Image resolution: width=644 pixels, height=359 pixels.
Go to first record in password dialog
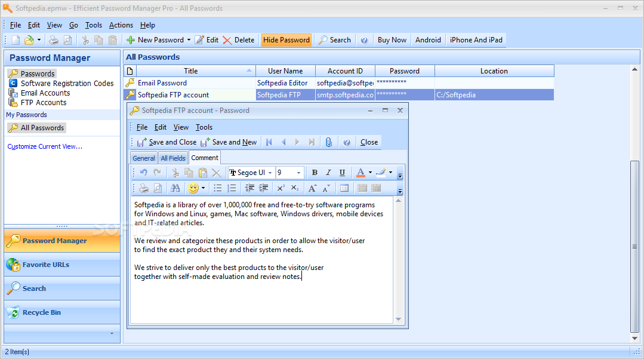pos(269,142)
